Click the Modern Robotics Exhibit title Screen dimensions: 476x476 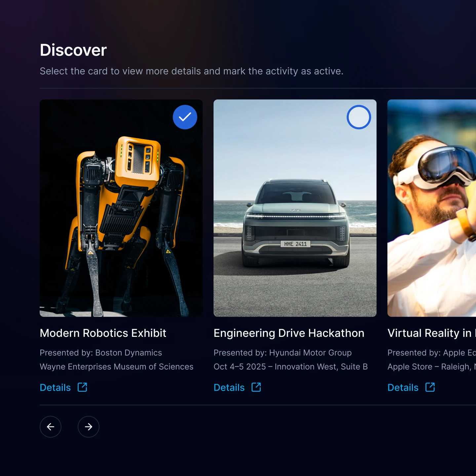(x=103, y=333)
